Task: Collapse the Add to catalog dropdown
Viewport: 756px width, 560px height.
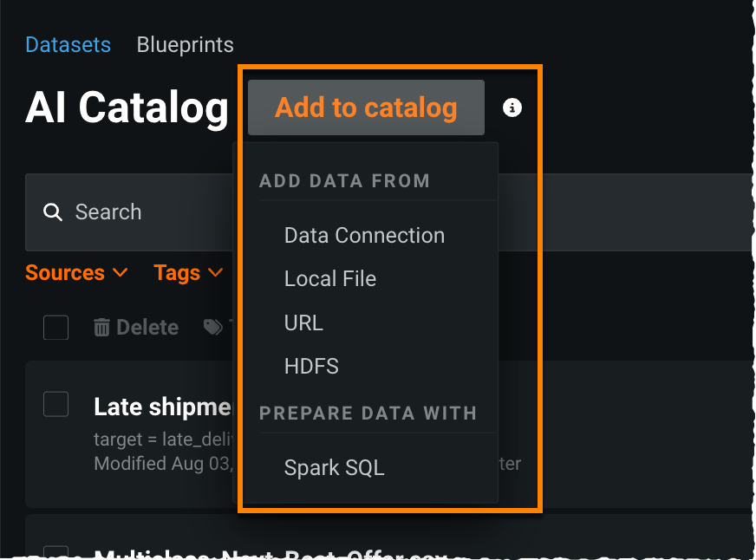Action: (366, 108)
